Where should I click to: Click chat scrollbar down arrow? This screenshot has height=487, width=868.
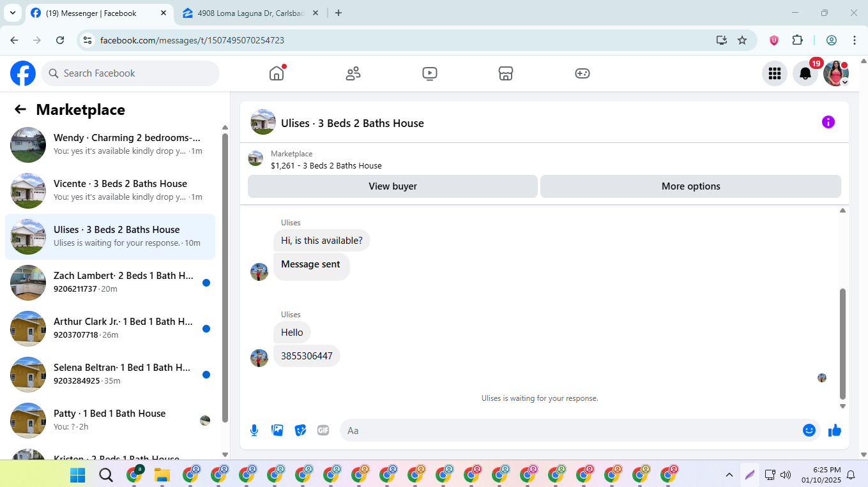(842, 406)
